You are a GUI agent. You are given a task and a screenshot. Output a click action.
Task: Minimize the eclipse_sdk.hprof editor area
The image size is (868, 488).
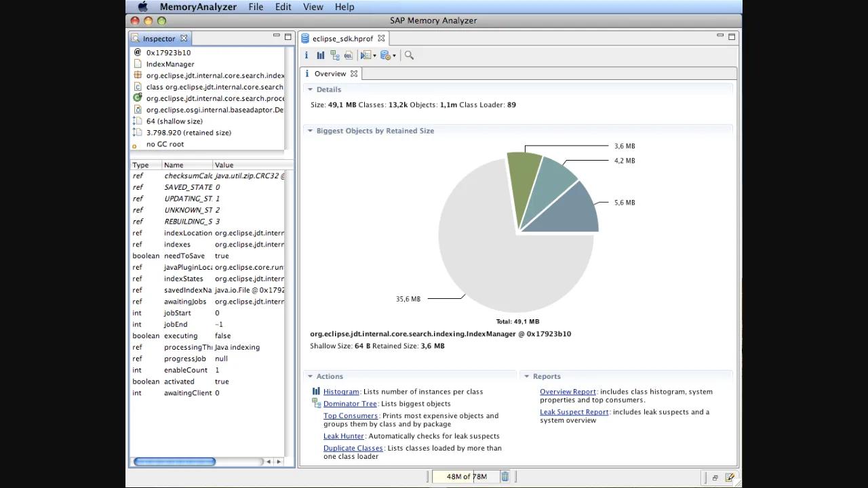[x=720, y=36]
